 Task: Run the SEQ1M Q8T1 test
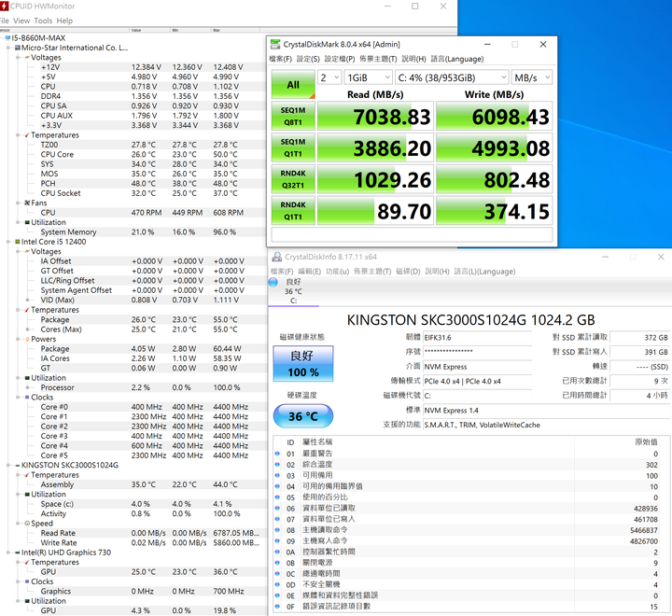pos(293,116)
